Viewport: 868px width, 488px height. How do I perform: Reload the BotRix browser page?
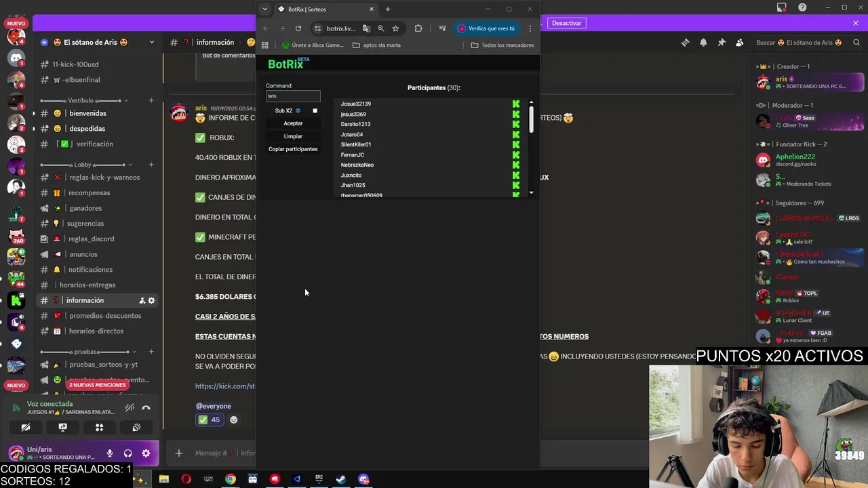[x=298, y=28]
